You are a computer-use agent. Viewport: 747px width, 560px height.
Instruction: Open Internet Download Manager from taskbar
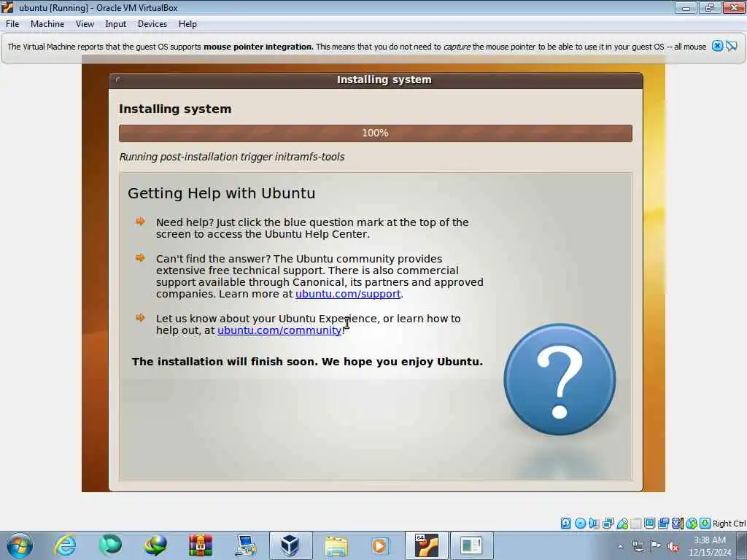tap(155, 545)
